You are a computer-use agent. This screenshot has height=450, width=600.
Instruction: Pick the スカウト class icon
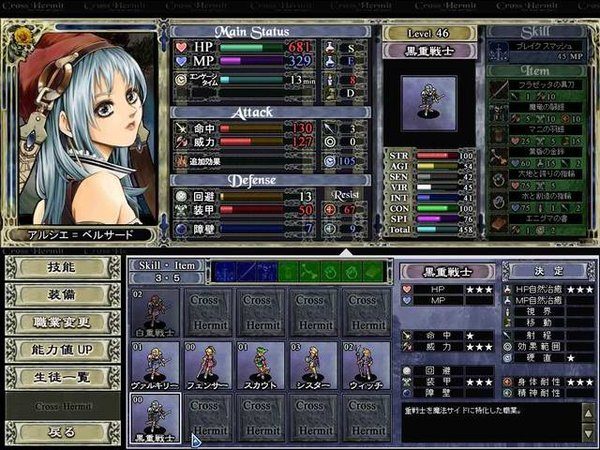click(261, 366)
